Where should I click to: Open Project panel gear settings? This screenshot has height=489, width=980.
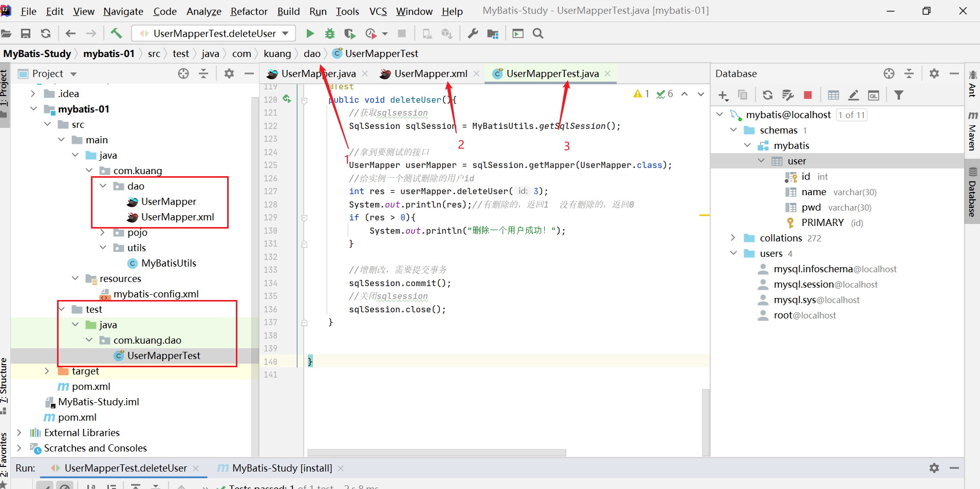pos(229,73)
